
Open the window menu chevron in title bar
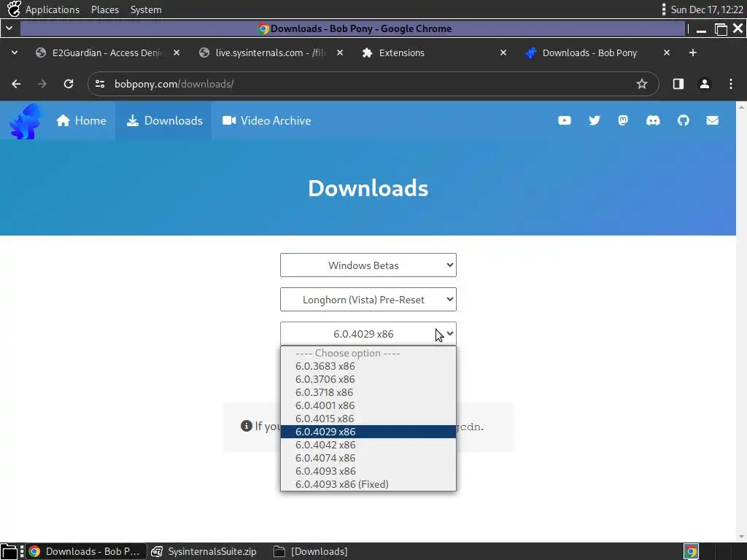click(9, 28)
